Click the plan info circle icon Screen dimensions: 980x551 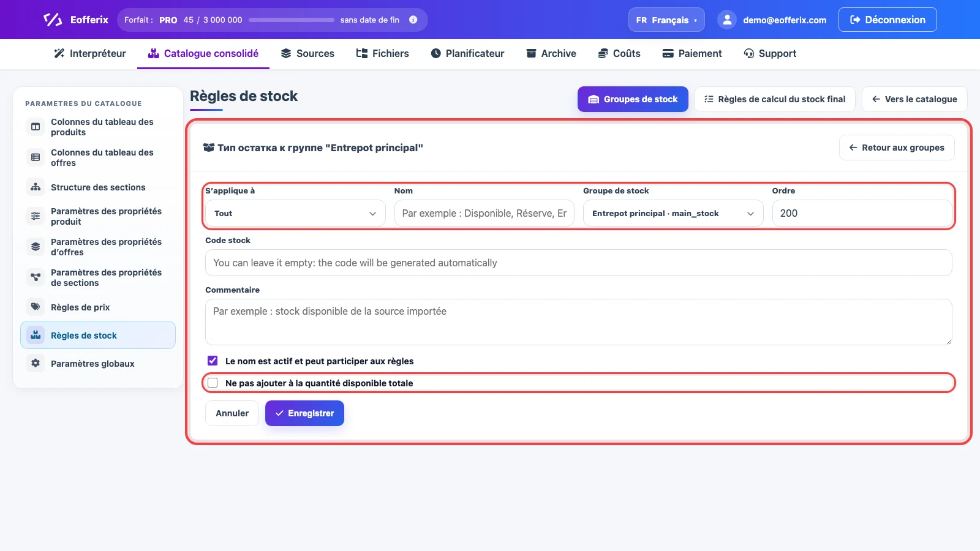pos(413,20)
